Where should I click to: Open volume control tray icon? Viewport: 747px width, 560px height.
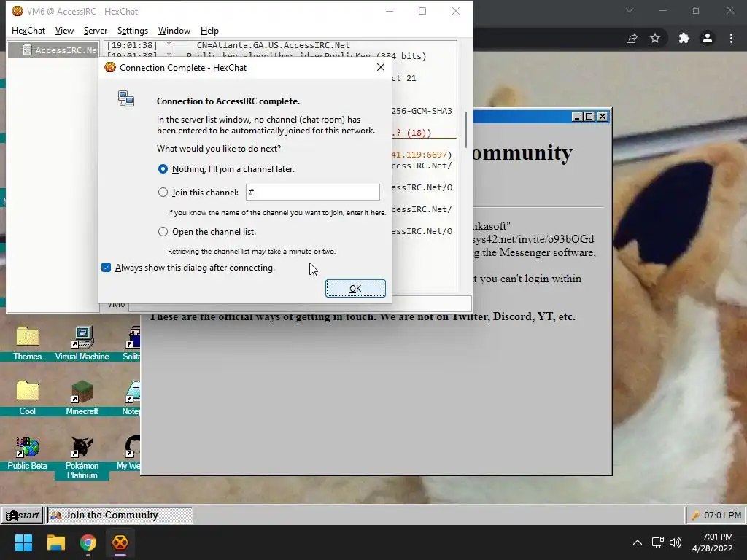click(675, 542)
